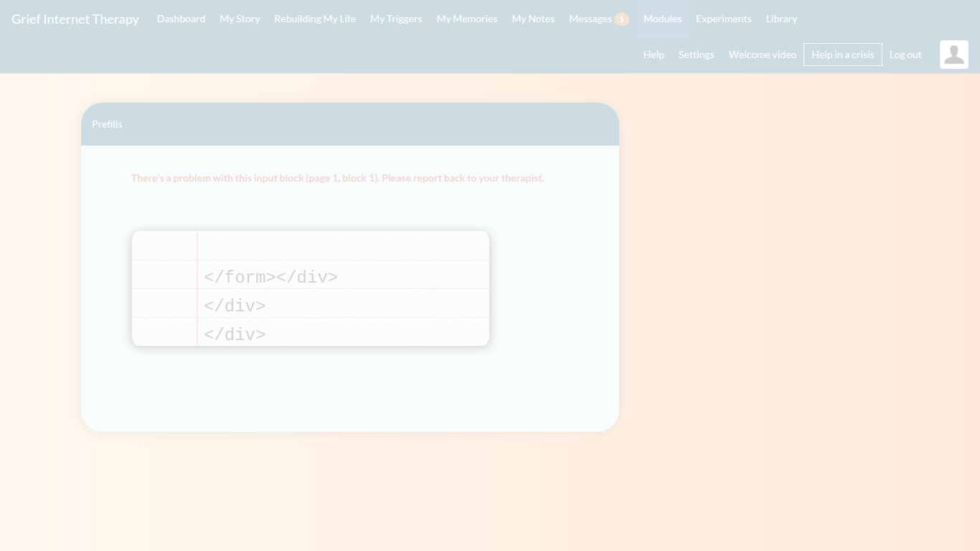The width and height of the screenshot is (980, 551).
Task: Go to My Notes
Action: (533, 19)
